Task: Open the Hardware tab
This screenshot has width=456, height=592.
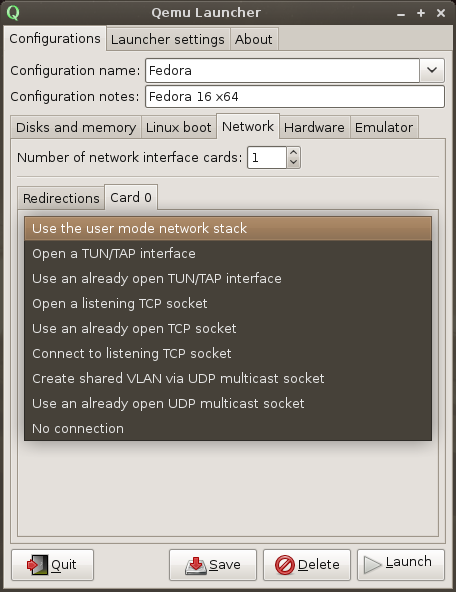Action: [314, 127]
